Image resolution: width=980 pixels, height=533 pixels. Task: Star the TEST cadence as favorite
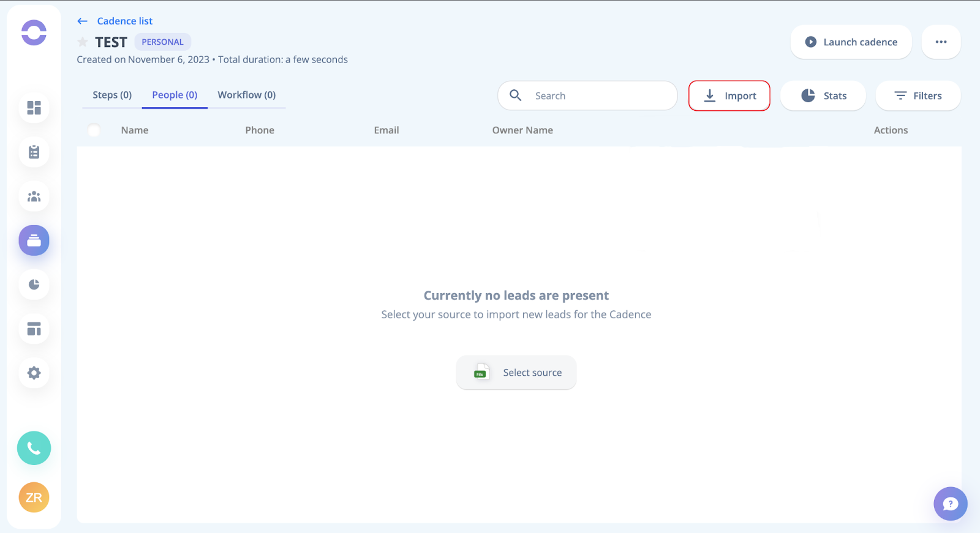(83, 42)
